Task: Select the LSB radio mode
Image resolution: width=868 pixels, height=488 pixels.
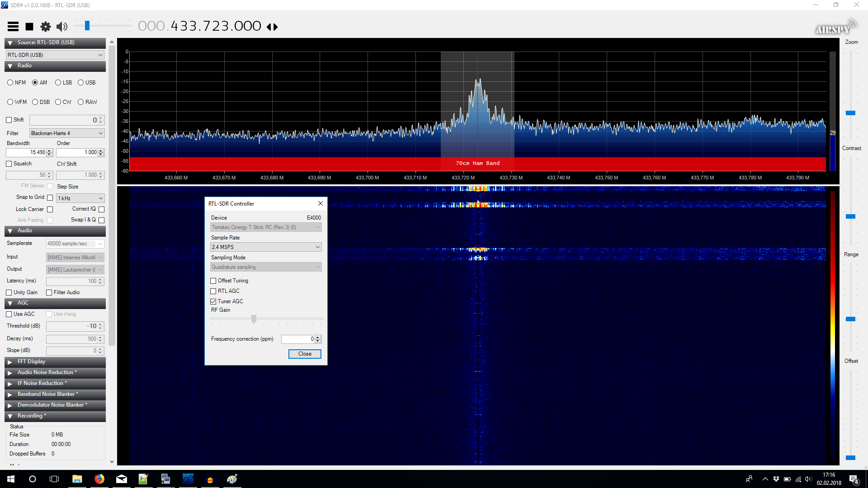Action: coord(64,83)
